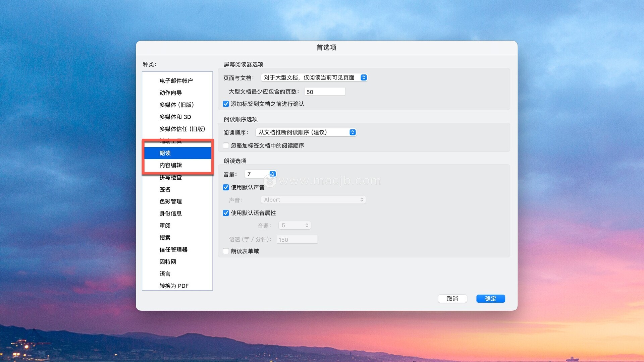Open the page and document dropdown
The image size is (644, 362).
314,77
